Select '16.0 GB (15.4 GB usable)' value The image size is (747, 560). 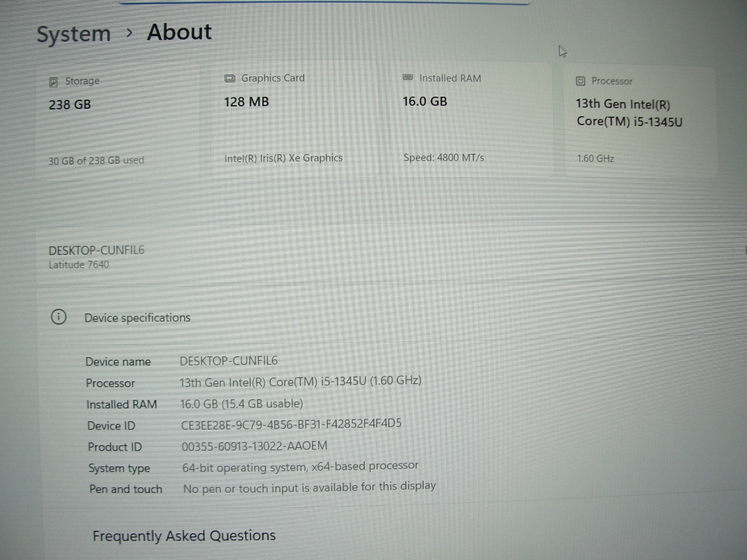[x=241, y=404]
